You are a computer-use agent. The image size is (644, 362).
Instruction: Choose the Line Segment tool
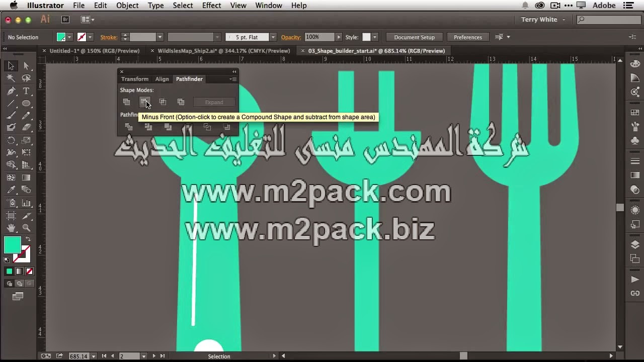11,104
